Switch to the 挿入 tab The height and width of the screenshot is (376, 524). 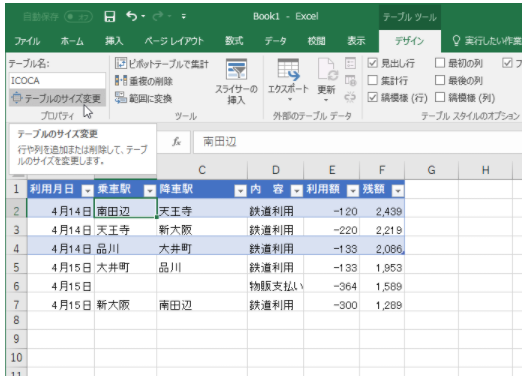coord(114,41)
